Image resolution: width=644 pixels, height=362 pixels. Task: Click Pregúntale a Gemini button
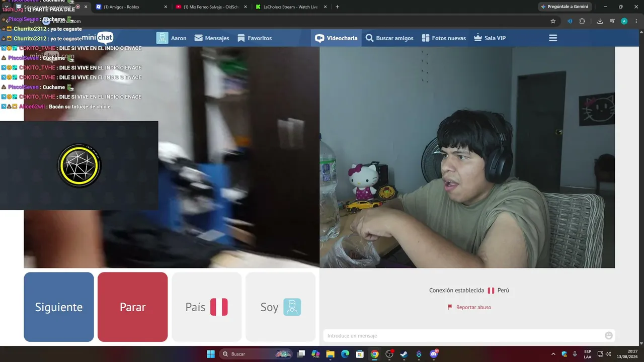564,7
